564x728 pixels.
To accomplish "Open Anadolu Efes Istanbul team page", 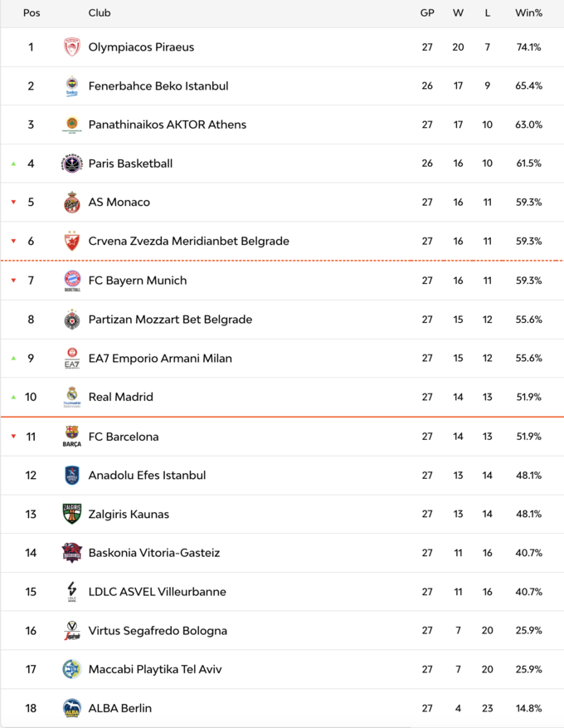I will [x=147, y=476].
